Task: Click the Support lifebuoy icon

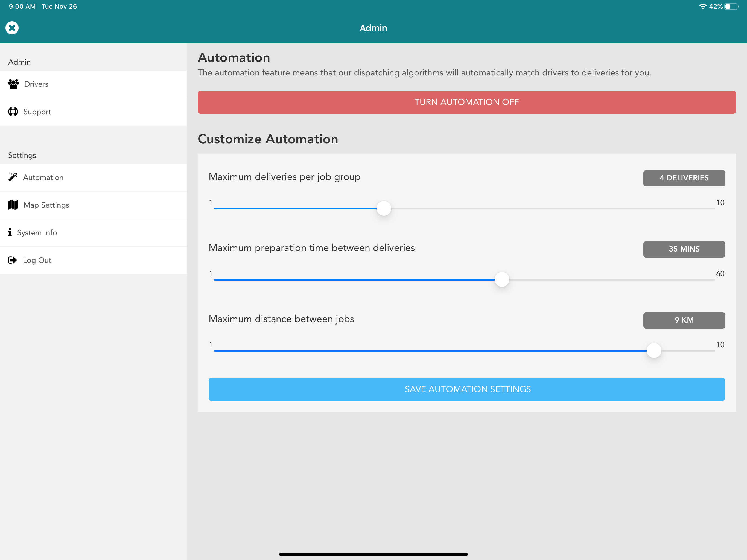Action: [13, 112]
